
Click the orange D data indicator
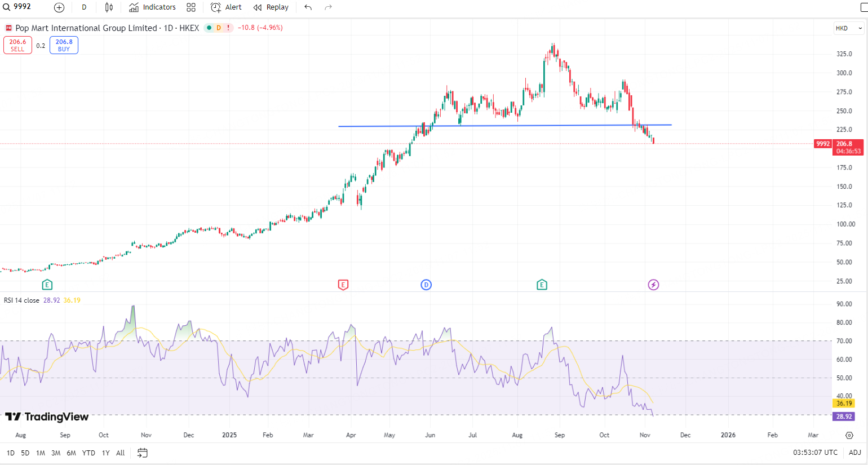(219, 28)
